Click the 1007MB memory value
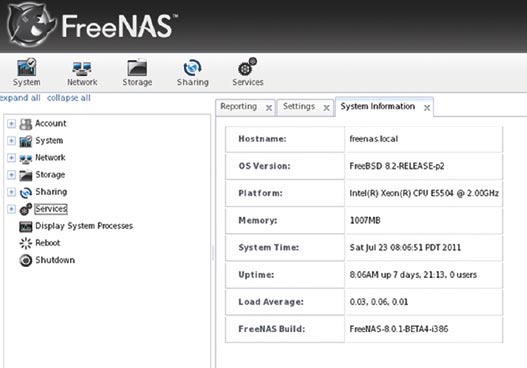The image size is (527, 368). tap(365, 220)
